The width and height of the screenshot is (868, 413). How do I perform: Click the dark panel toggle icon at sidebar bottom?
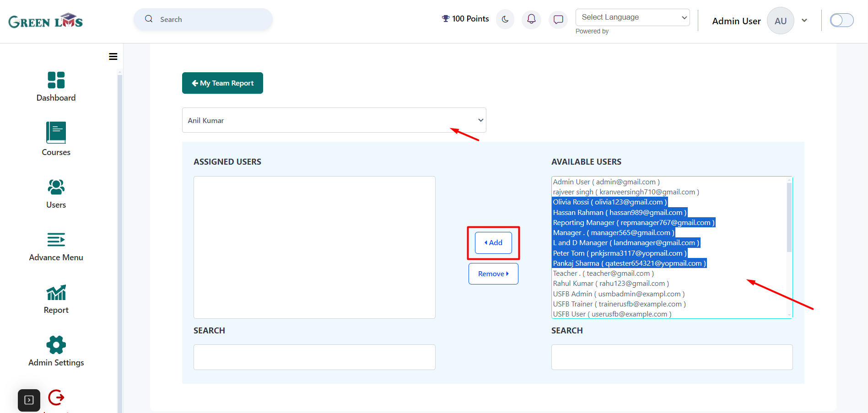pos(29,400)
